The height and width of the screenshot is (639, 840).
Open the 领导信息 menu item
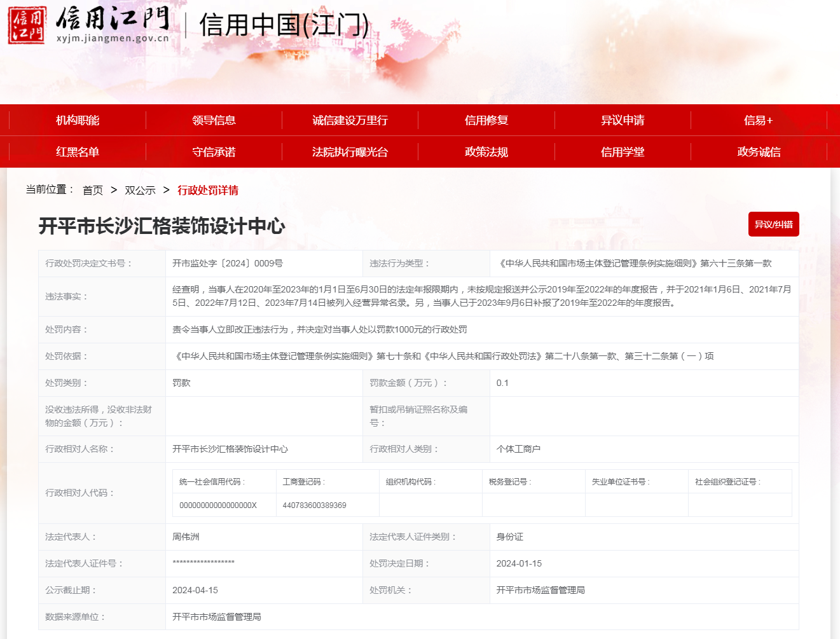(214, 120)
